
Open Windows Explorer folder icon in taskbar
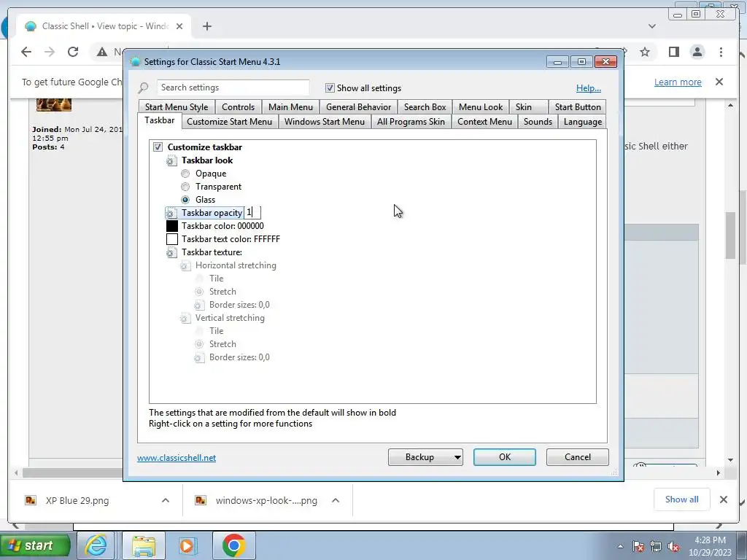[x=144, y=545]
